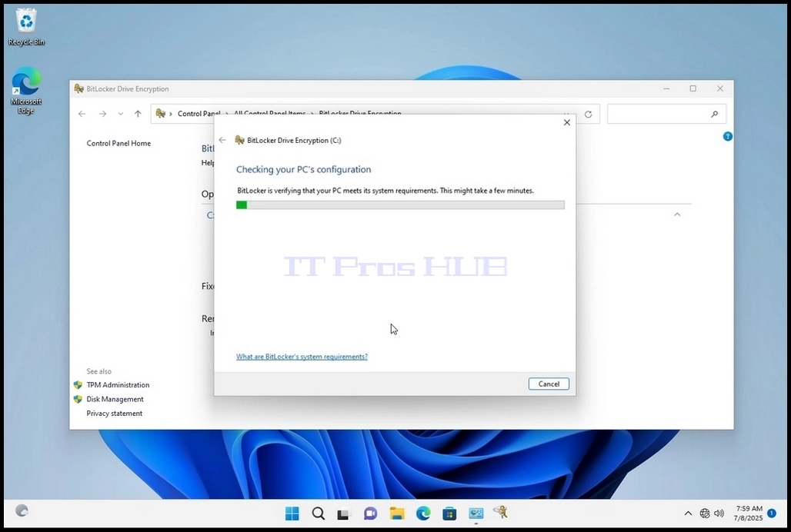Open the Recycle Bin desktop icon
Viewport: 791px width, 532px height.
pyautogui.click(x=26, y=28)
